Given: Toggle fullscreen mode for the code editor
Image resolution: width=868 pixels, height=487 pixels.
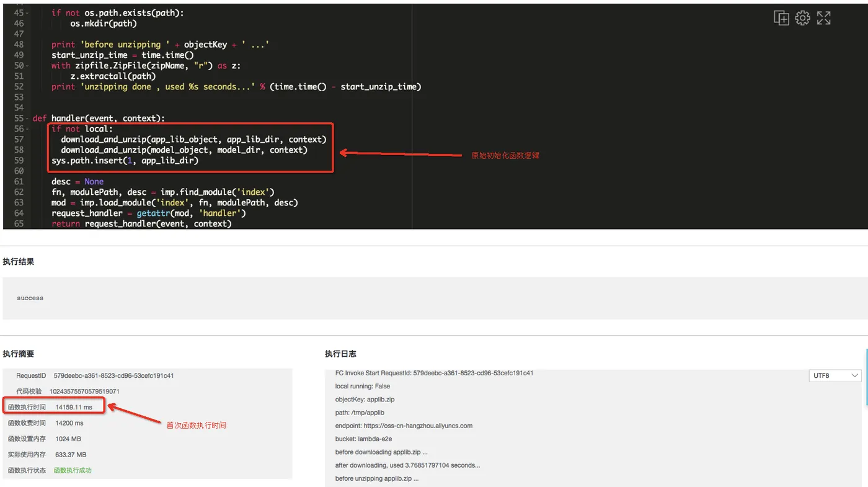Looking at the screenshot, I should tap(823, 18).
